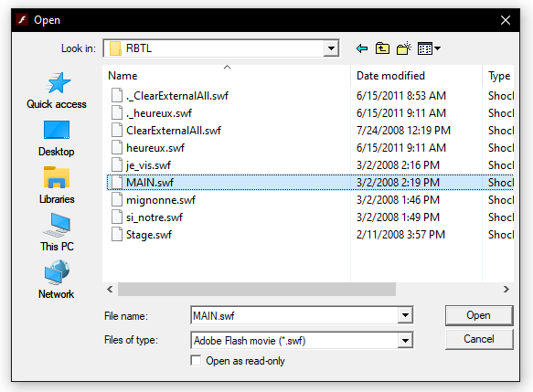Select the mignonne.swf file
Viewport: 533px width, 392px height.
point(160,200)
